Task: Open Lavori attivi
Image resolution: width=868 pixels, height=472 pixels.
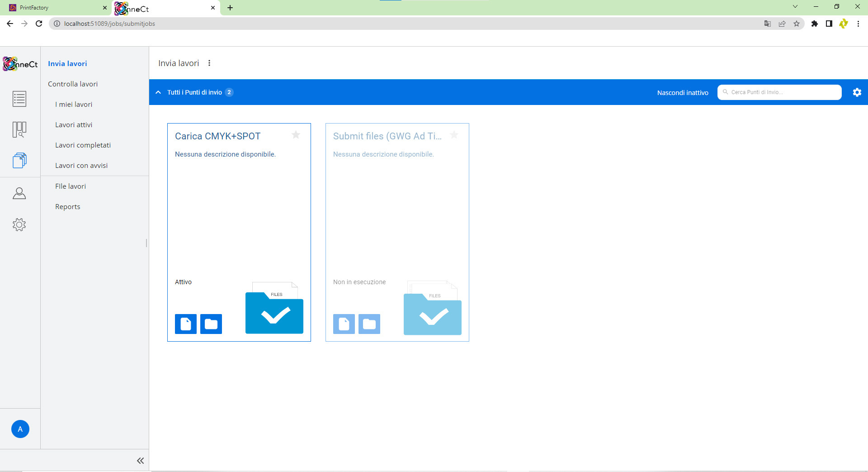Action: coord(74,125)
